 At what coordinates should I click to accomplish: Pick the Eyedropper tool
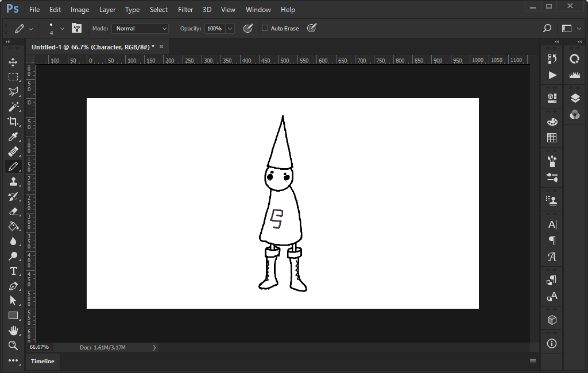tap(13, 137)
